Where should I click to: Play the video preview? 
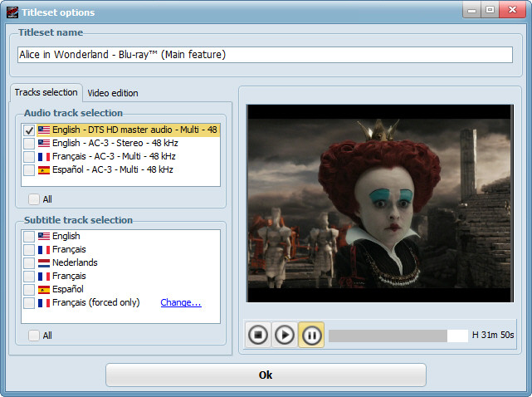285,335
